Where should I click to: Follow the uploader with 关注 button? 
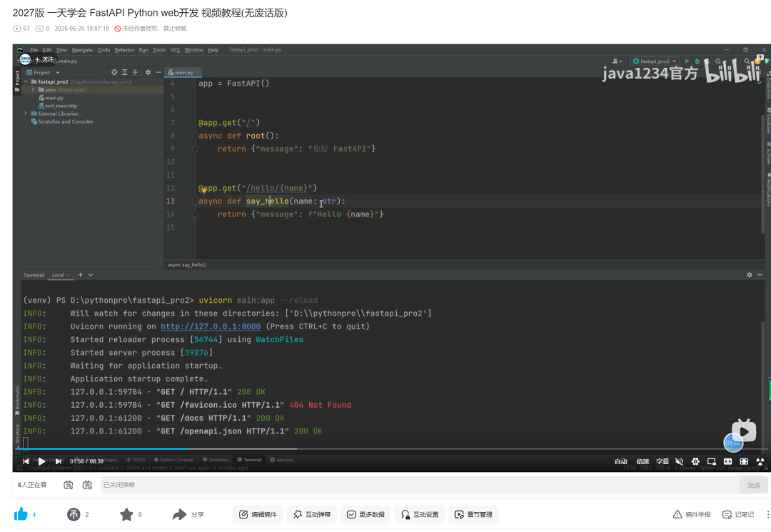[44, 59]
